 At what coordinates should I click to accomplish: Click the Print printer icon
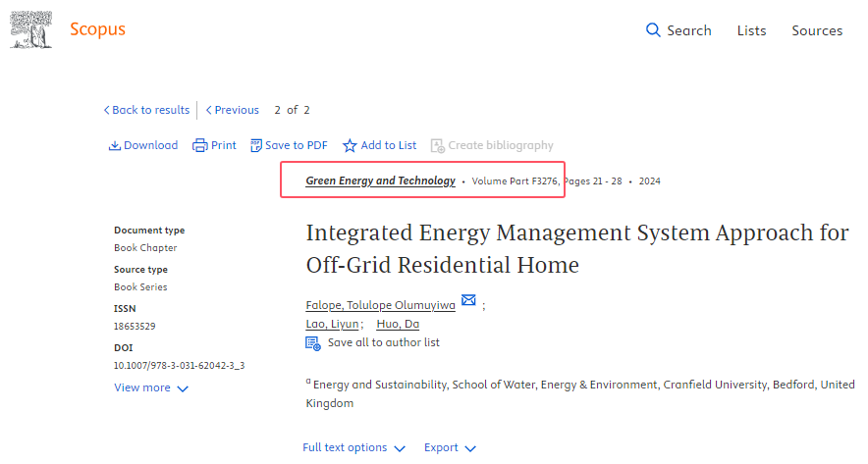(x=199, y=145)
